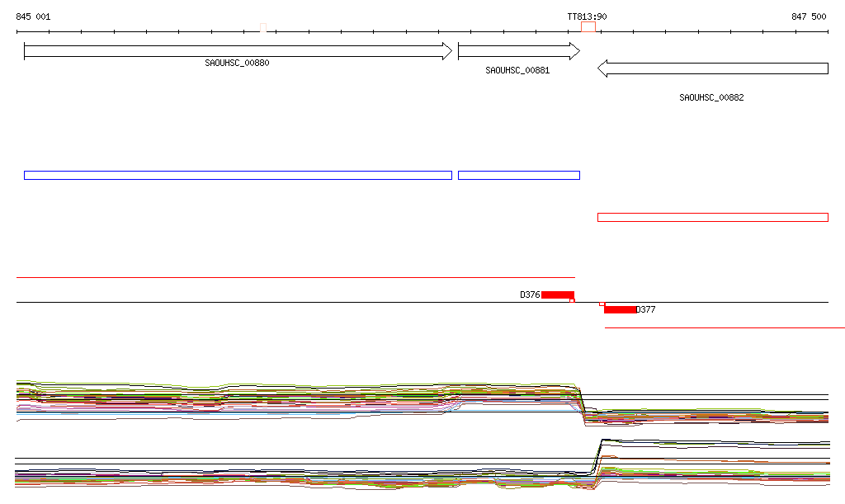The width and height of the screenshot is (845, 504).
Task: Click the end coordinate 847 500
Action: pos(809,16)
